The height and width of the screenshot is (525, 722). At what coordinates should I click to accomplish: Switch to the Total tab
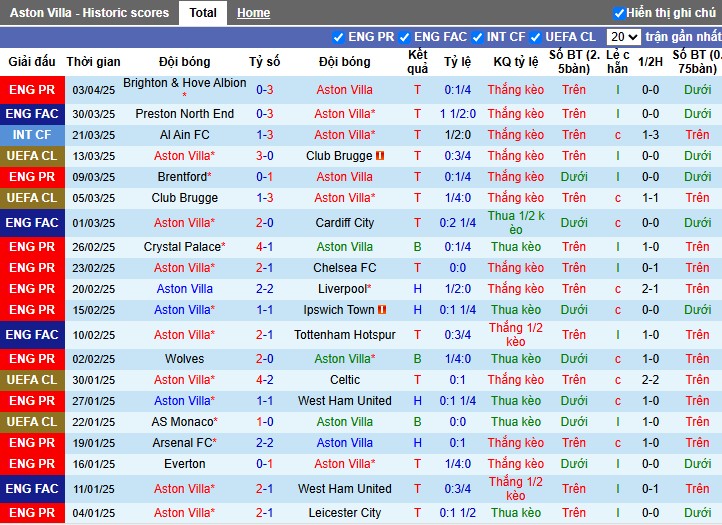203,13
